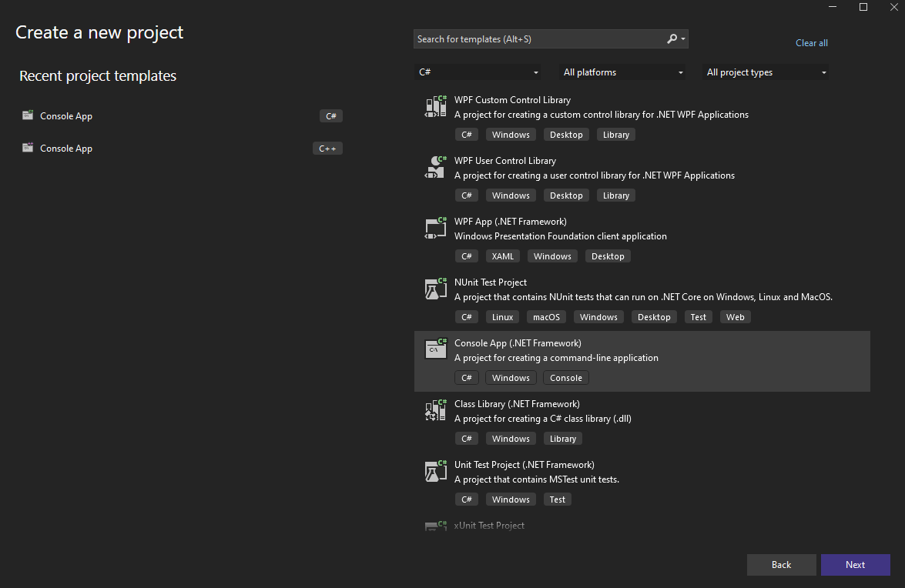Screen dimensions: 905x588
Task: Click the Back button
Action: [782, 565]
